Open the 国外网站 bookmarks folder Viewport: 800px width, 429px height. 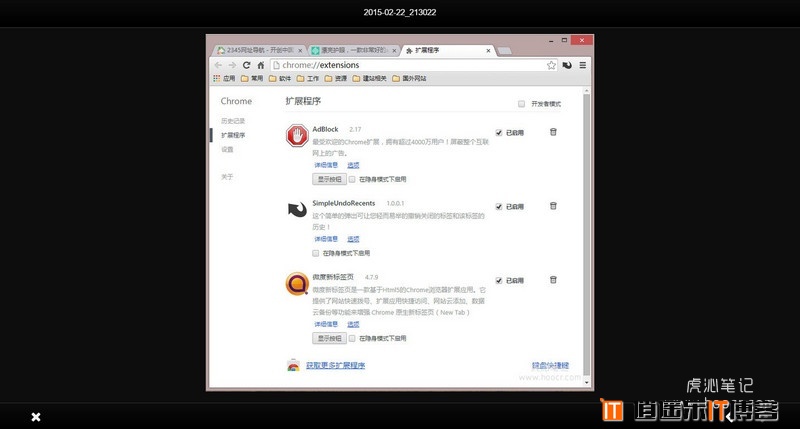(409, 79)
